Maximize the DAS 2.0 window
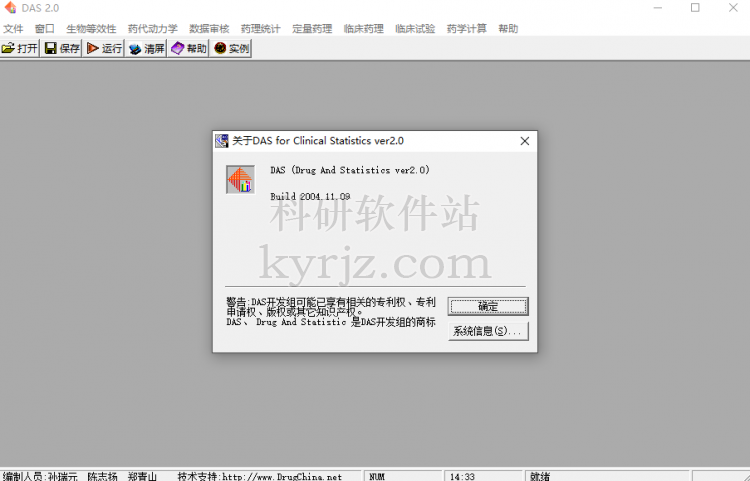This screenshot has height=481, width=750. [x=695, y=8]
